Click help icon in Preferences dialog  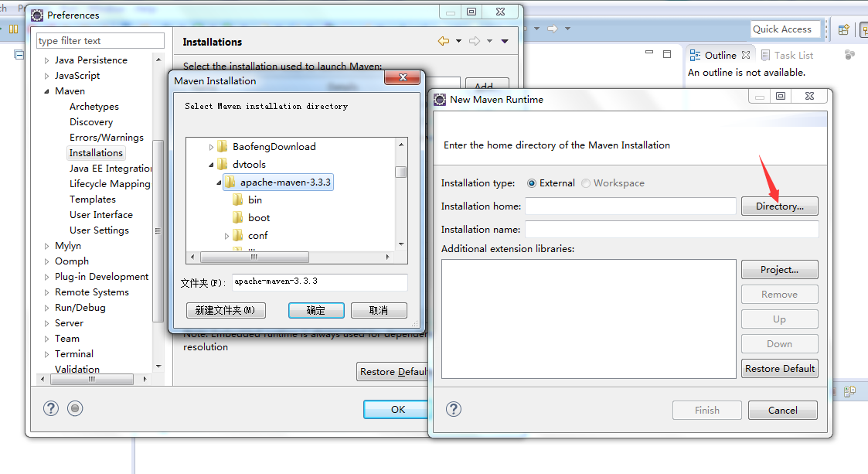(x=51, y=408)
